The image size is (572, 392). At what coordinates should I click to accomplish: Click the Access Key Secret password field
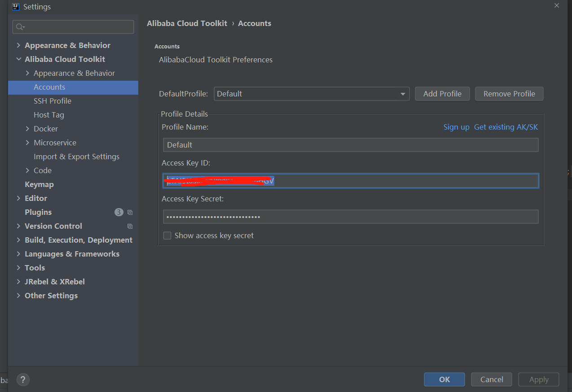(x=351, y=217)
